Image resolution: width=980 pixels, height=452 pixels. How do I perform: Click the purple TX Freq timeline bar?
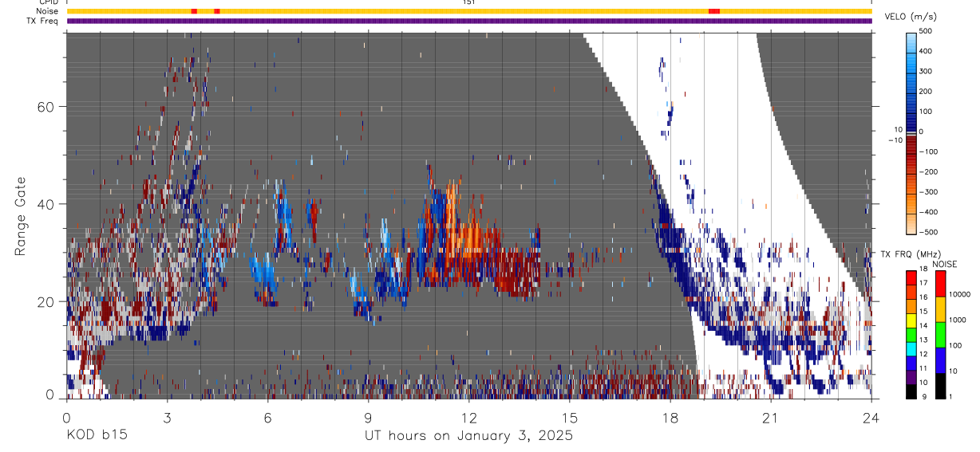(x=469, y=21)
